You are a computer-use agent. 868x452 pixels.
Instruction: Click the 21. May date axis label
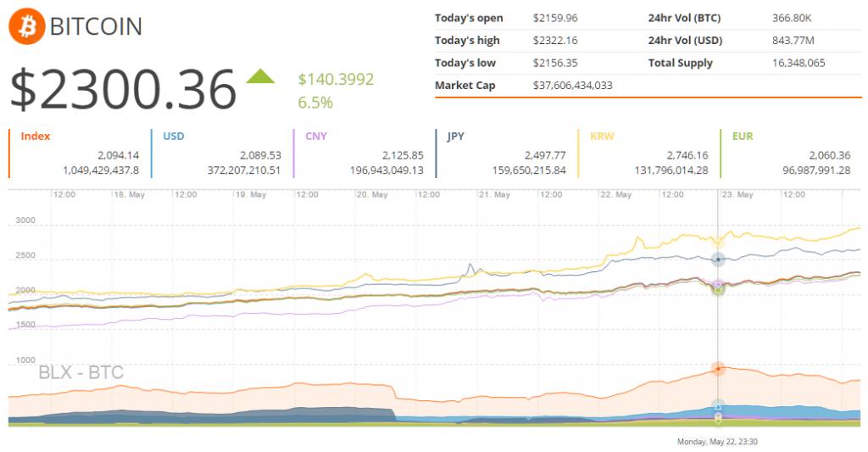tap(494, 194)
